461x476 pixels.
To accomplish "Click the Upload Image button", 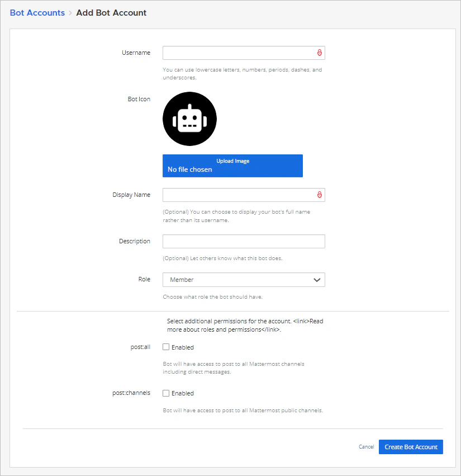I will tap(232, 161).
